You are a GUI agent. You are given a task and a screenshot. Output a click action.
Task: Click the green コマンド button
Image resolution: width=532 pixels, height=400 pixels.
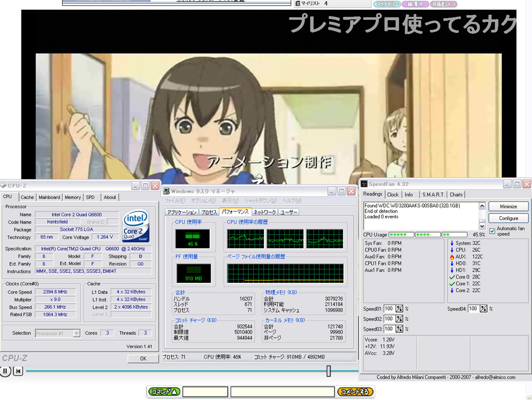tap(164, 392)
